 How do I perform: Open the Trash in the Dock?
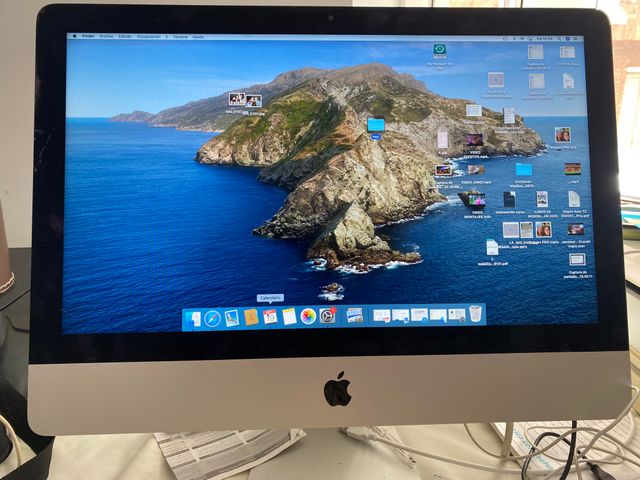(475, 314)
